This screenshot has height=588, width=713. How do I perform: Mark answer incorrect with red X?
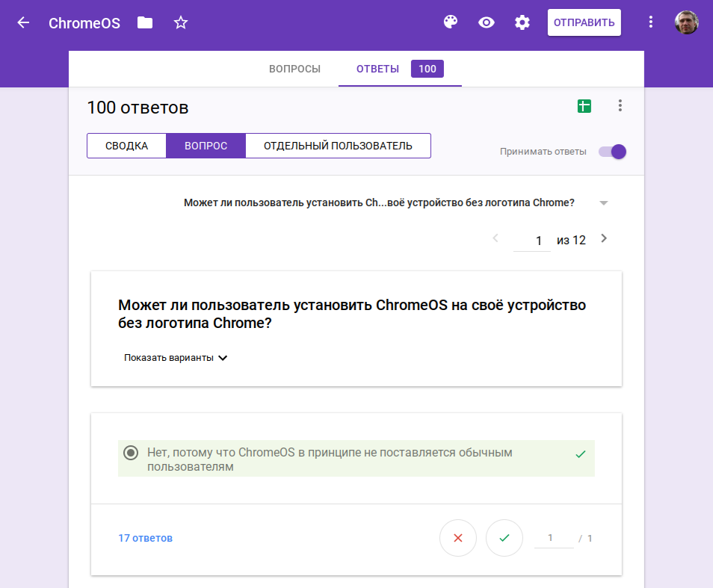458,538
